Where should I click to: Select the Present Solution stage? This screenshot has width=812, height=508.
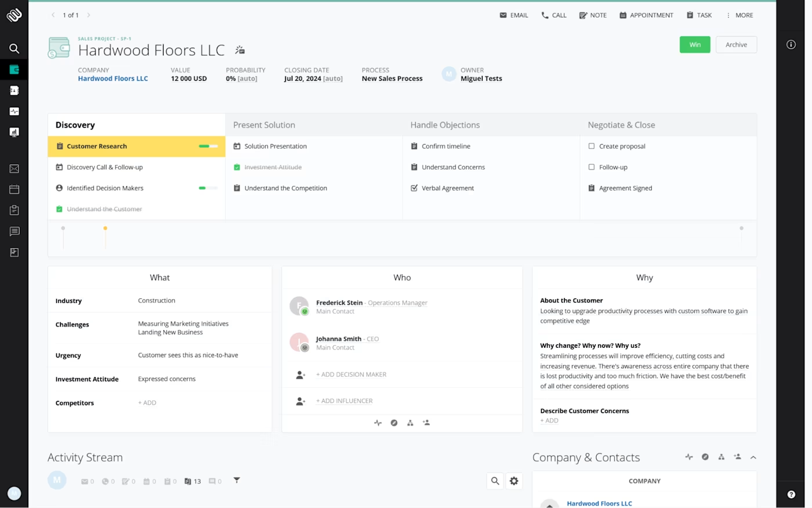(314, 125)
